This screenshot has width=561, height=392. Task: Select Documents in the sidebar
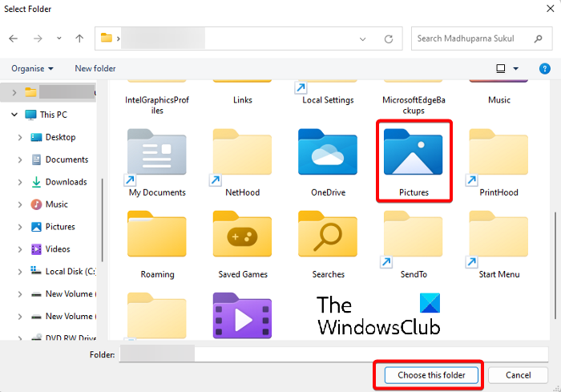[59, 160]
